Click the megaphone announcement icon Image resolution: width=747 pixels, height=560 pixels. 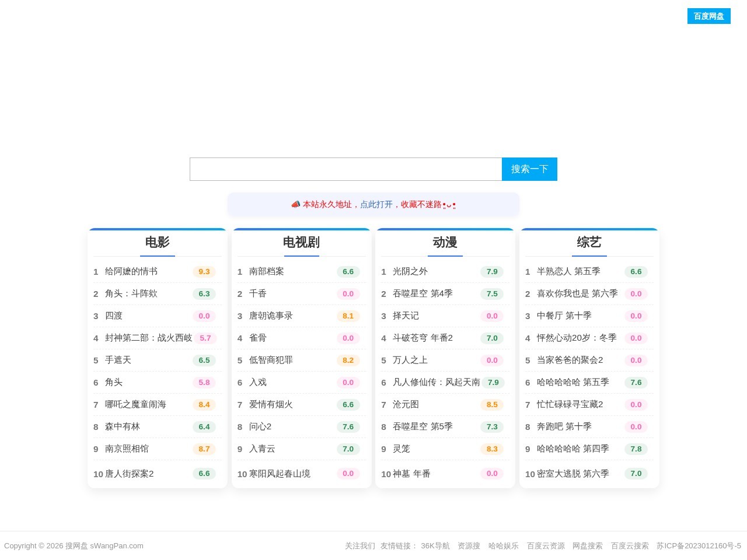click(x=295, y=204)
